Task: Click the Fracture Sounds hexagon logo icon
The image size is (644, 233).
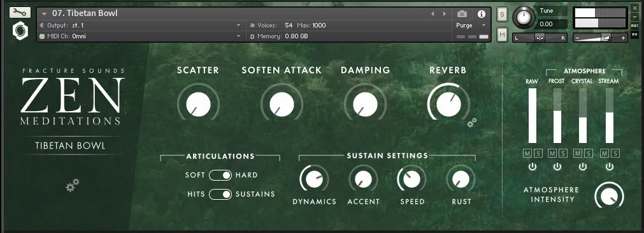Action: point(20,31)
